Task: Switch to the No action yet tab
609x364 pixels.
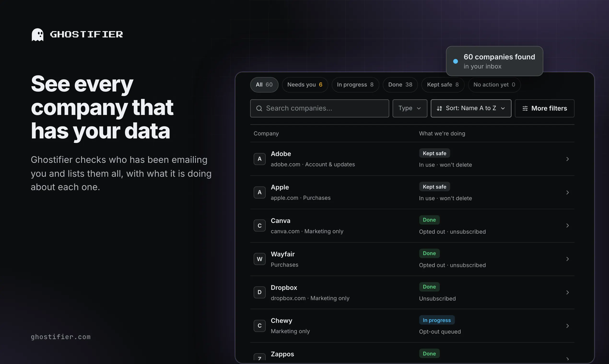Action: click(x=494, y=85)
